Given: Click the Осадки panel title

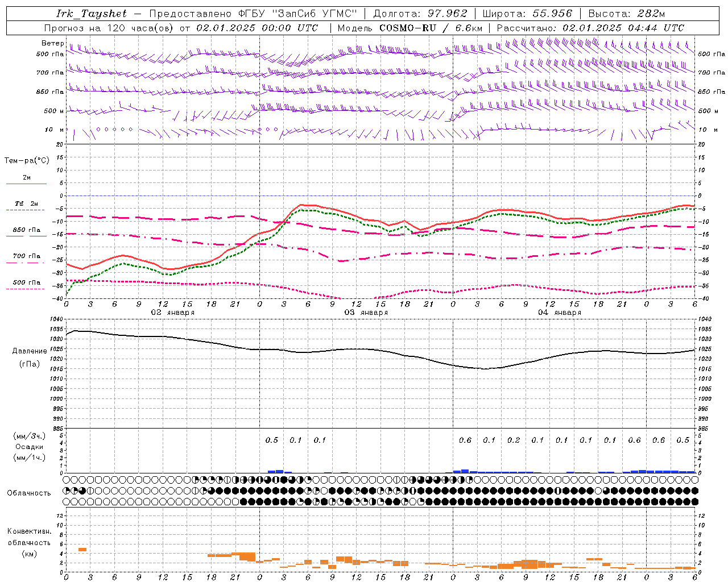Looking at the screenshot, I should click(29, 447).
